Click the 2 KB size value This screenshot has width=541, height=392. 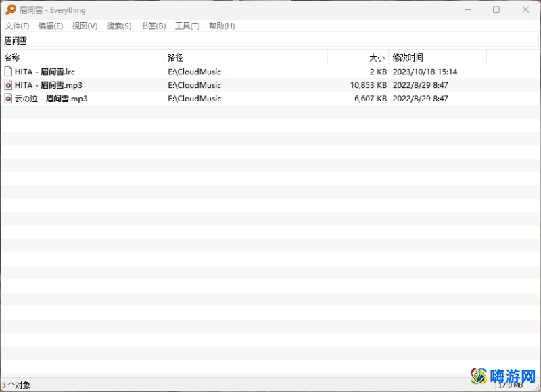[378, 72]
